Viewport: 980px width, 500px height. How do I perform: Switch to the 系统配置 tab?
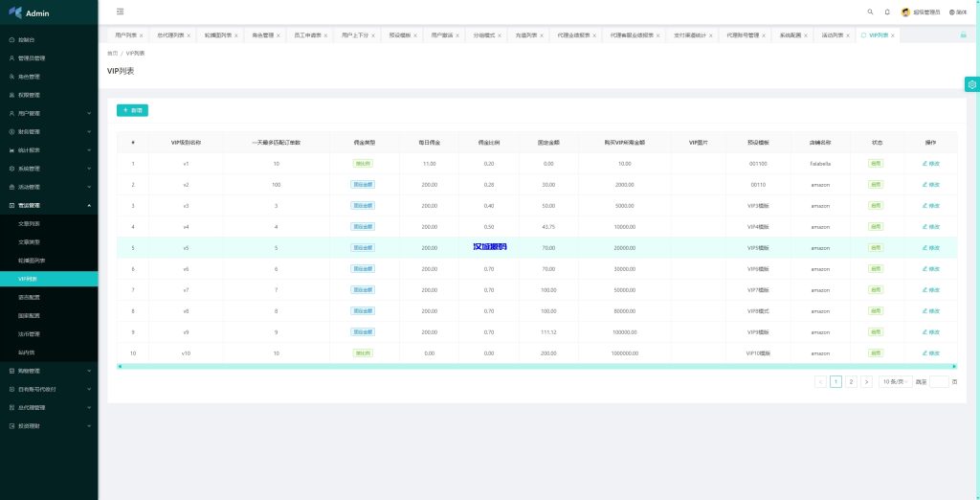[790, 34]
